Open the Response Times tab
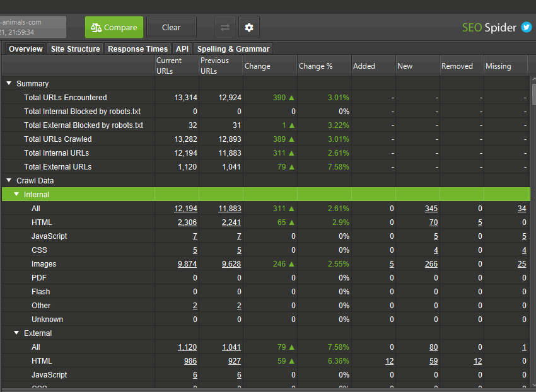Screen dimensions: 536x392 [137, 49]
